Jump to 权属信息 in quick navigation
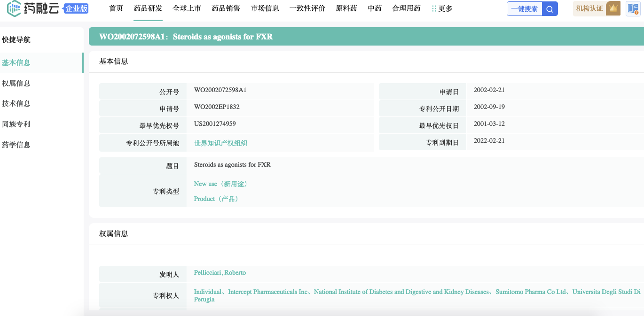This screenshot has width=644, height=316. [16, 83]
